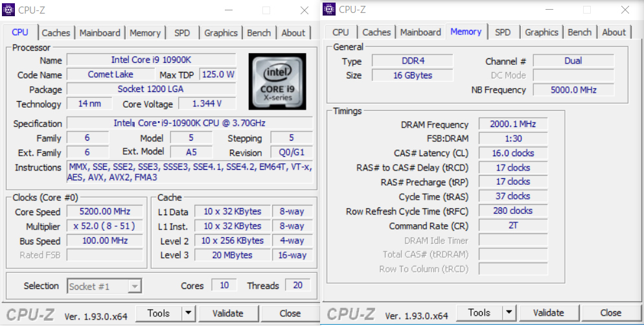This screenshot has height=326, width=644.
Task: Click Close button in right window
Action: [611, 313]
